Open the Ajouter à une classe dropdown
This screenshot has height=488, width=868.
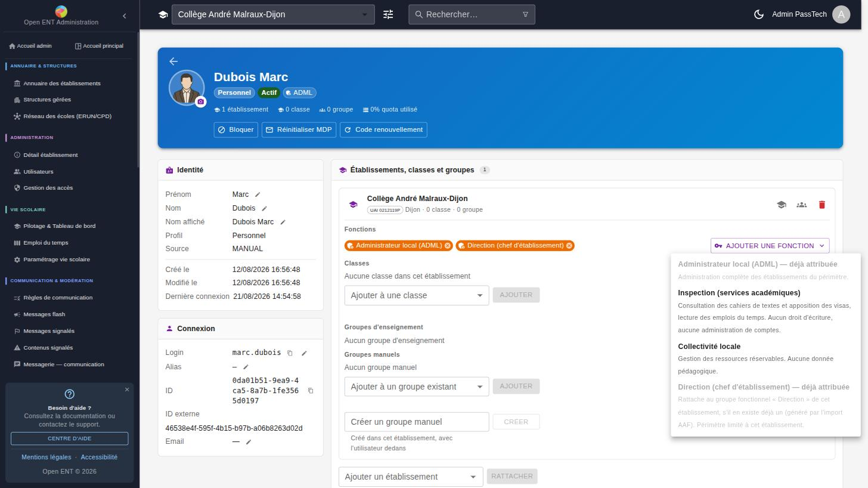click(417, 295)
